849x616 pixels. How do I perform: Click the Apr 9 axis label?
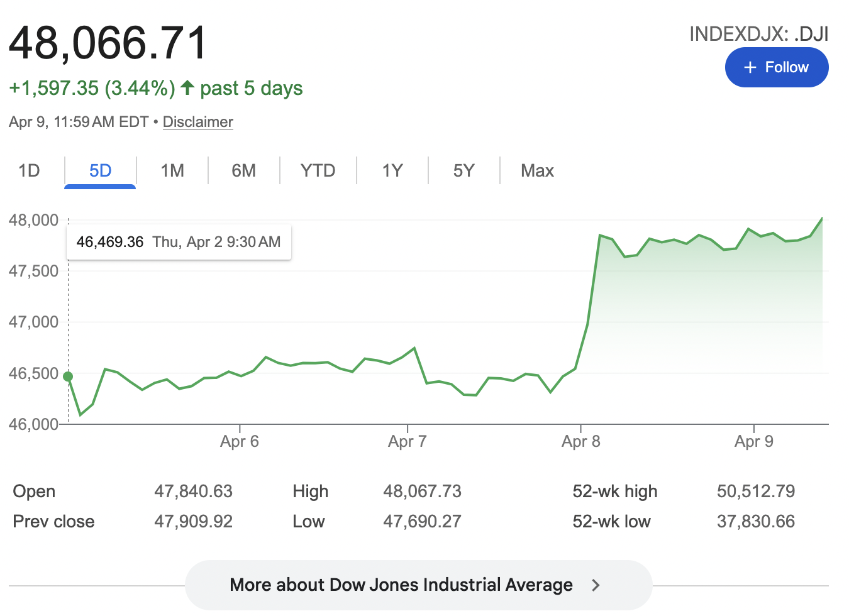(x=754, y=441)
